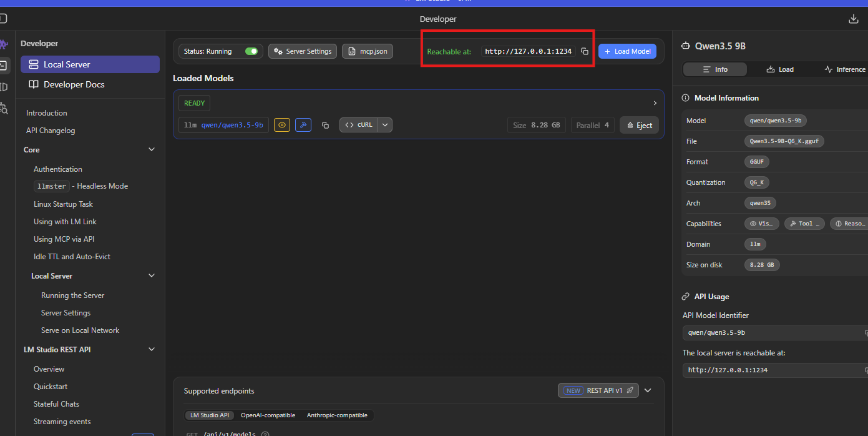
Task: Collapse the Supported endpoints panel chevron
Action: (x=648, y=390)
